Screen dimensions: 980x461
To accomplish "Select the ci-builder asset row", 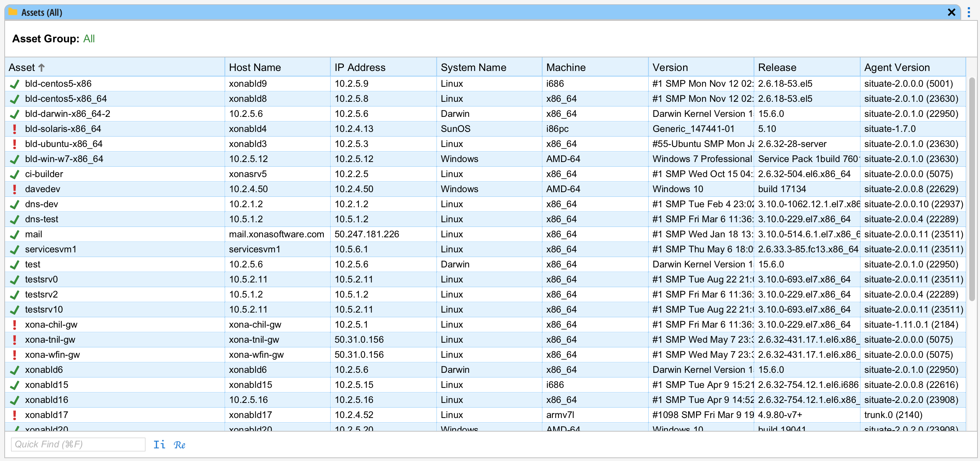I will point(44,174).
